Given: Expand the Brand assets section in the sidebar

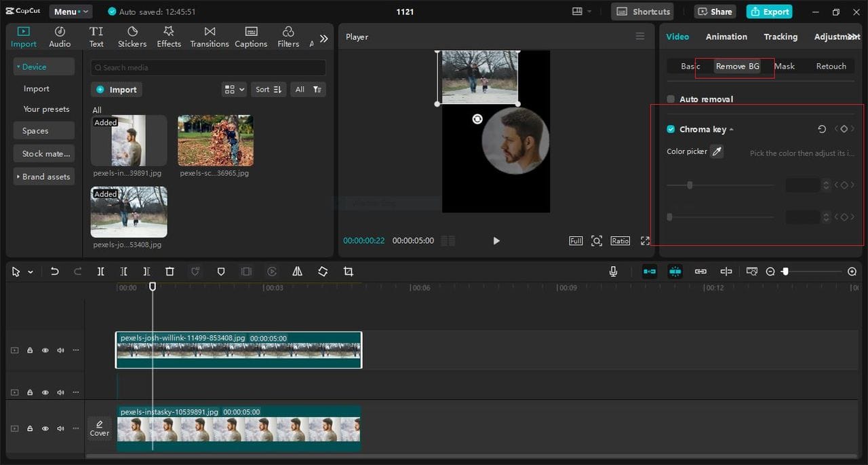Looking at the screenshot, I should pyautogui.click(x=43, y=176).
